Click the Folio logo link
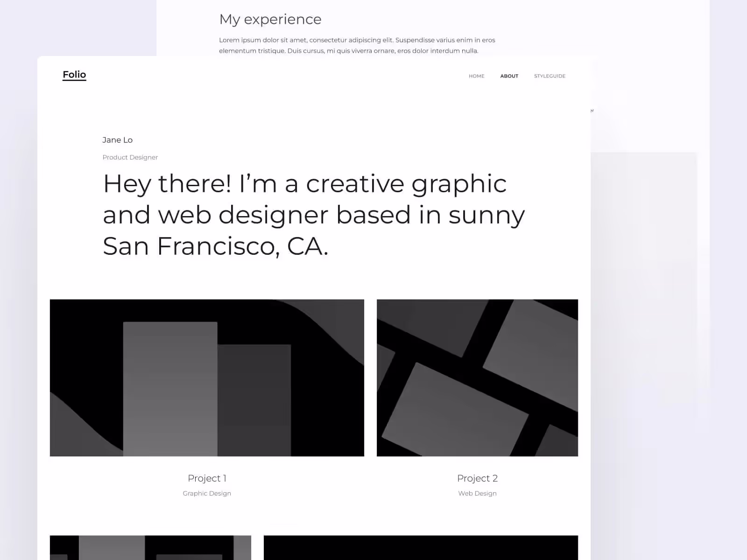The width and height of the screenshot is (747, 560). 74,75
